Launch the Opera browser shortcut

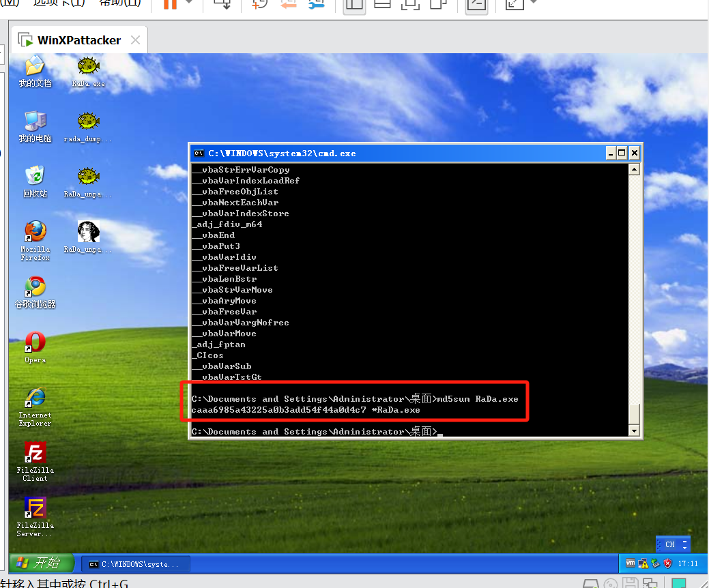[35, 348]
